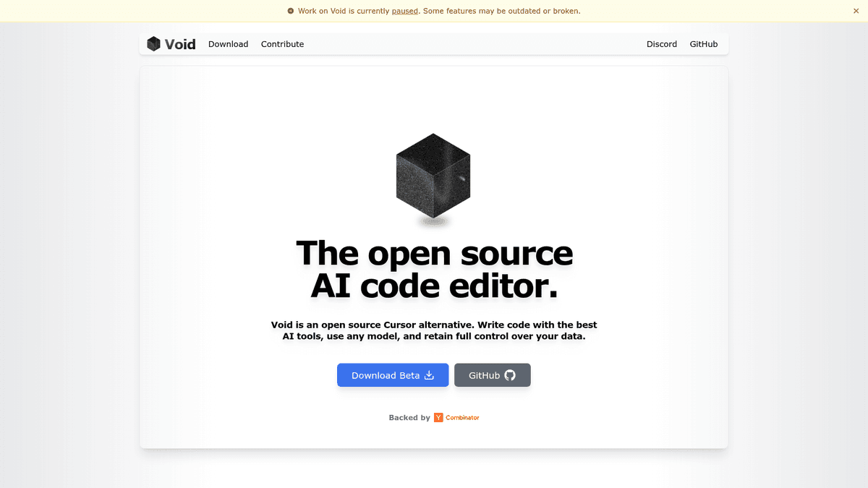Select Download in the navigation bar
Image resolution: width=868 pixels, height=488 pixels.
[228, 44]
